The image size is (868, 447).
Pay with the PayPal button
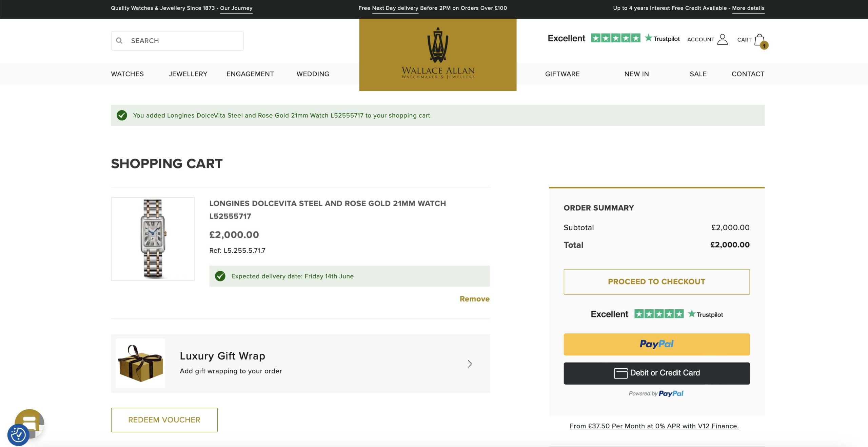click(x=656, y=344)
